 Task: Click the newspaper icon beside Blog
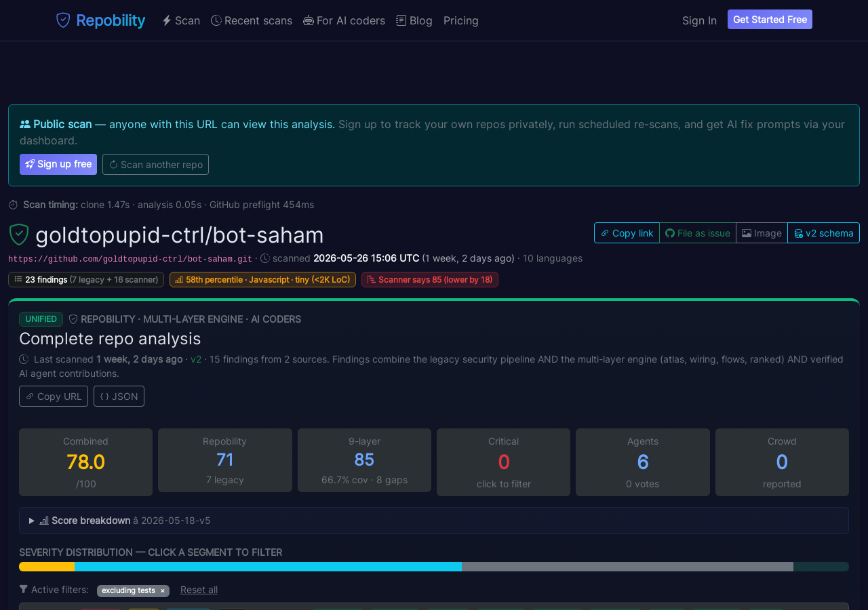click(x=401, y=20)
